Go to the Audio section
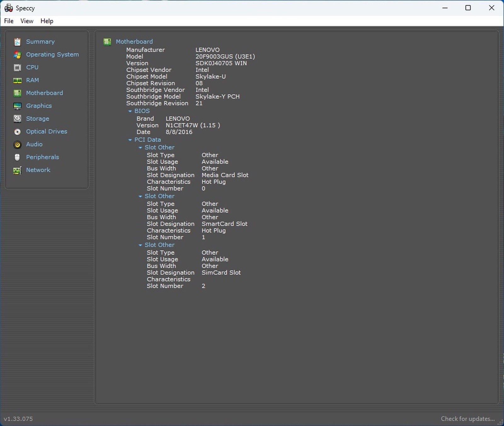Viewport: 504px width, 426px height. click(x=34, y=144)
